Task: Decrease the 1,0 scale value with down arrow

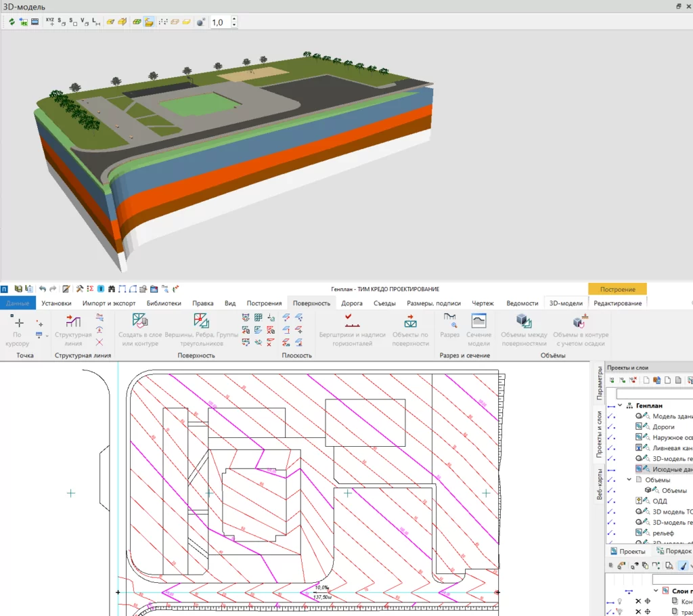Action: [x=234, y=25]
